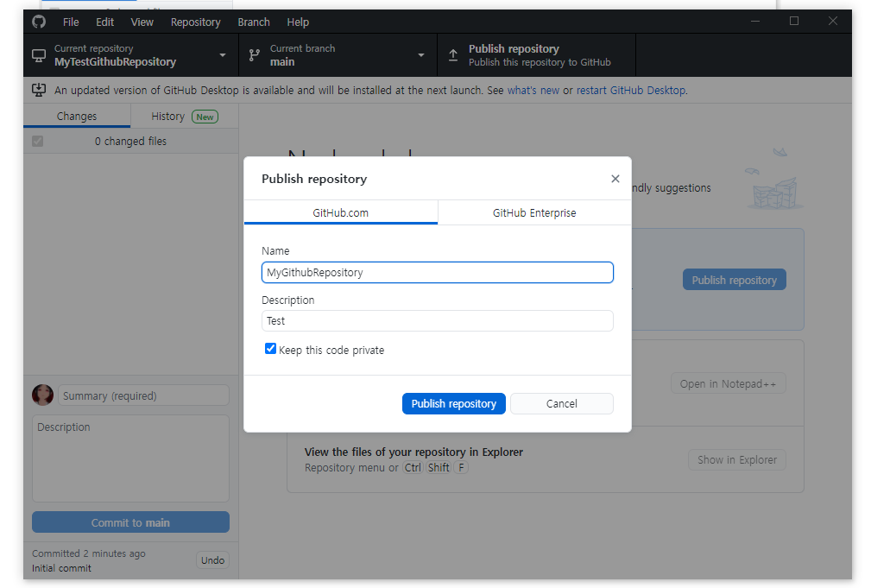
Task: Click restart GitHub Desktop link
Action: click(631, 90)
